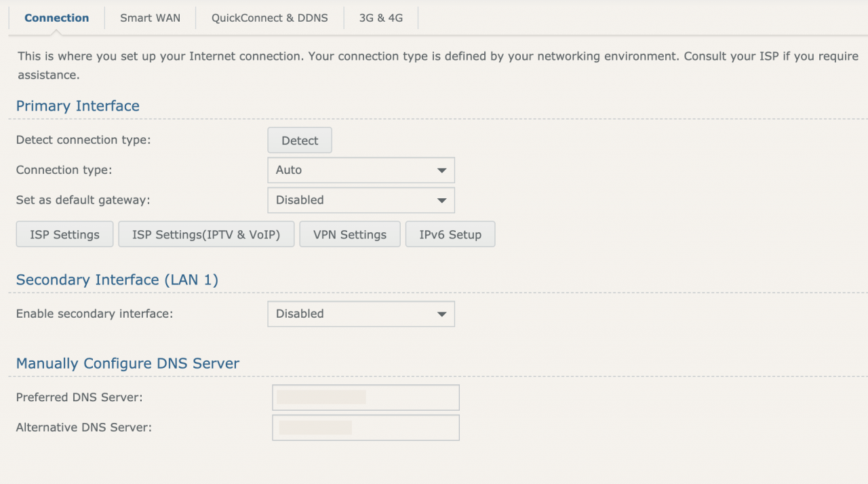Open the Connection type dropdown arrow
Image resolution: width=868 pixels, height=484 pixels.
(x=442, y=170)
